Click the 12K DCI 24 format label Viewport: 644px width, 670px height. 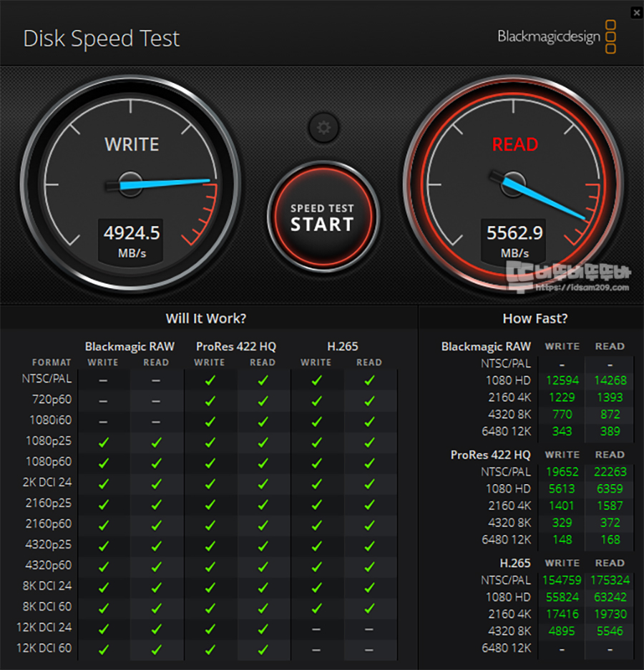pyautogui.click(x=44, y=627)
